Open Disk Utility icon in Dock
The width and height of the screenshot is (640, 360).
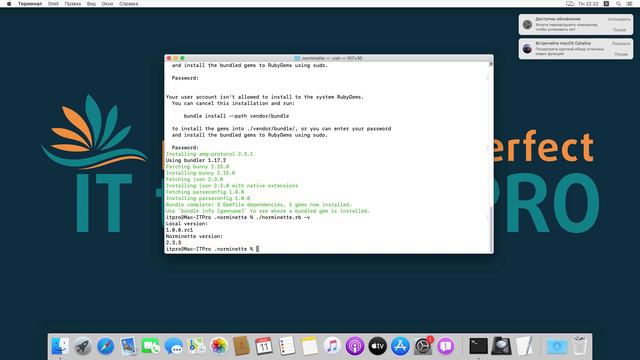click(501, 346)
